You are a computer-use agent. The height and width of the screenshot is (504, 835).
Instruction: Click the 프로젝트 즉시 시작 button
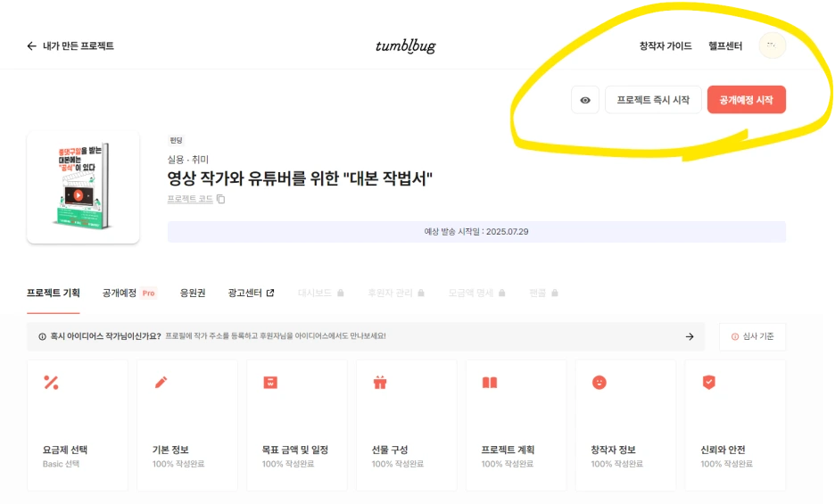(653, 100)
